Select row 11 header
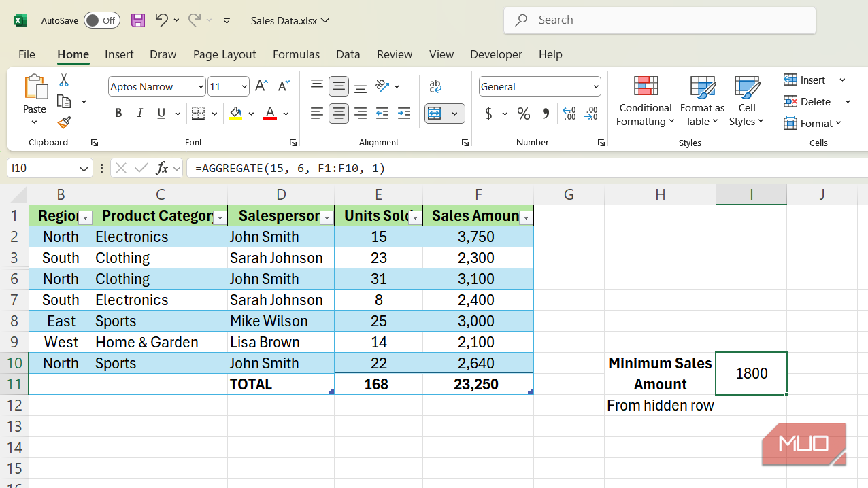The width and height of the screenshot is (868, 488). coord(14,384)
